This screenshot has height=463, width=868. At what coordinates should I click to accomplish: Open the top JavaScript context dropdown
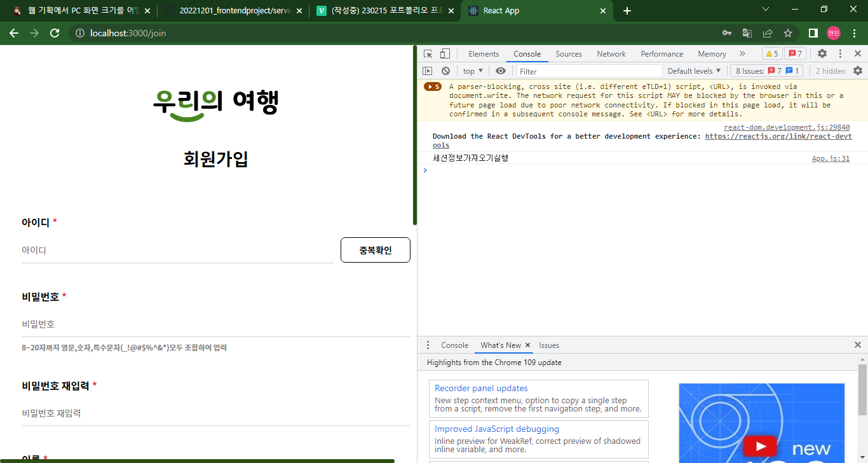click(473, 71)
